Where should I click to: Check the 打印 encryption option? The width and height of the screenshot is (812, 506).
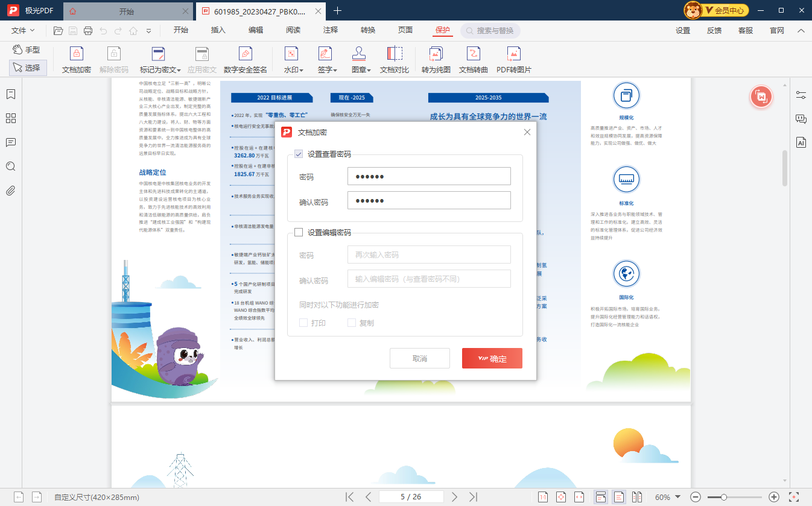[303, 323]
